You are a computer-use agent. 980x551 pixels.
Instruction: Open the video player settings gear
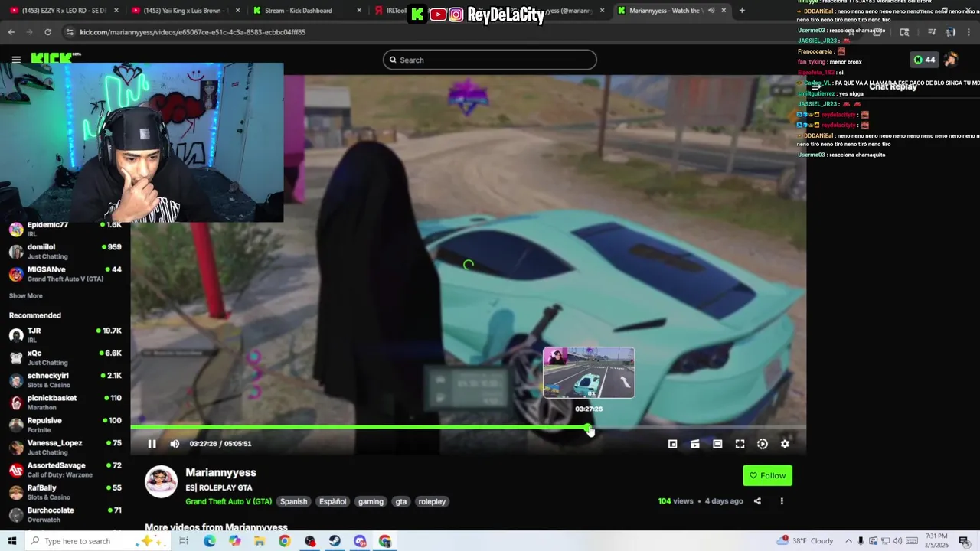point(785,444)
